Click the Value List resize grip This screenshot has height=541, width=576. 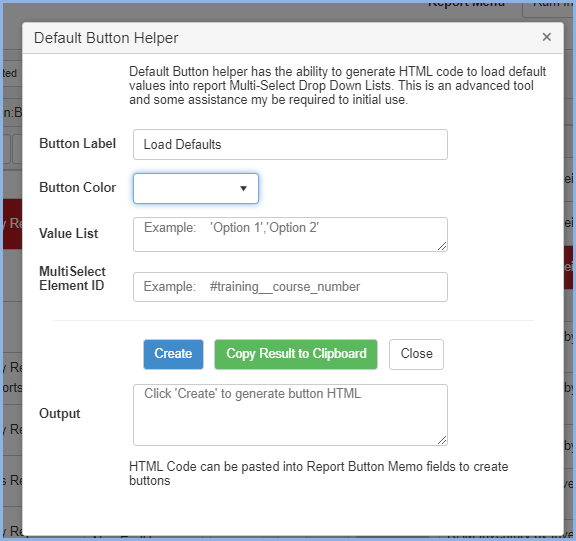click(442, 246)
